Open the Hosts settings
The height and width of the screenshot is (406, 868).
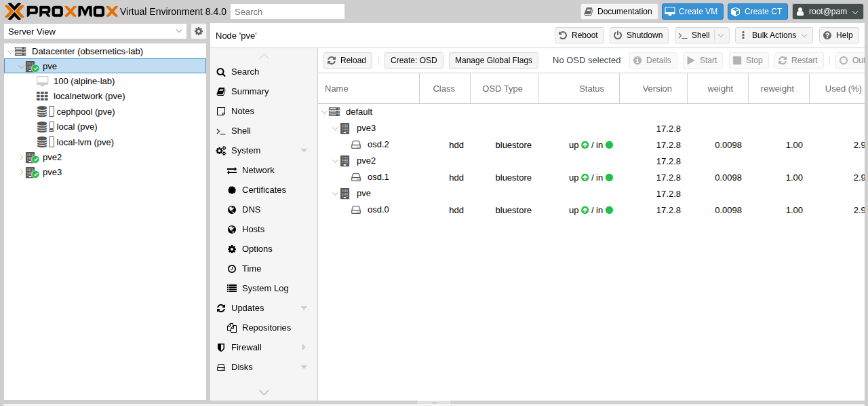click(264, 229)
